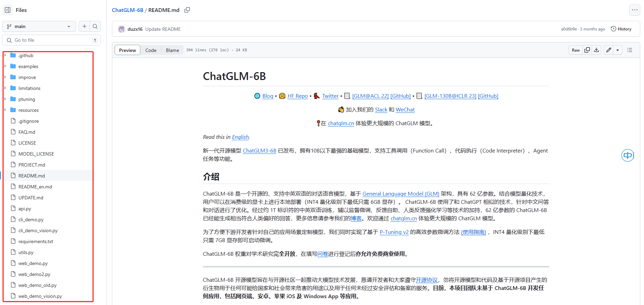Open commit hash a0d6b9e
This screenshot has height=305, width=644.
click(x=569, y=29)
